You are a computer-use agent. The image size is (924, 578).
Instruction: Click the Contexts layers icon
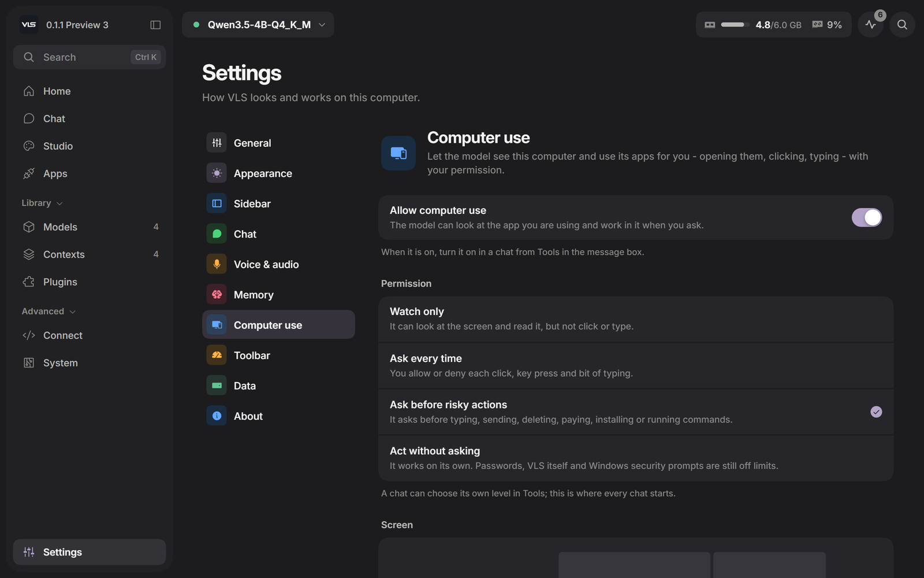(x=29, y=254)
